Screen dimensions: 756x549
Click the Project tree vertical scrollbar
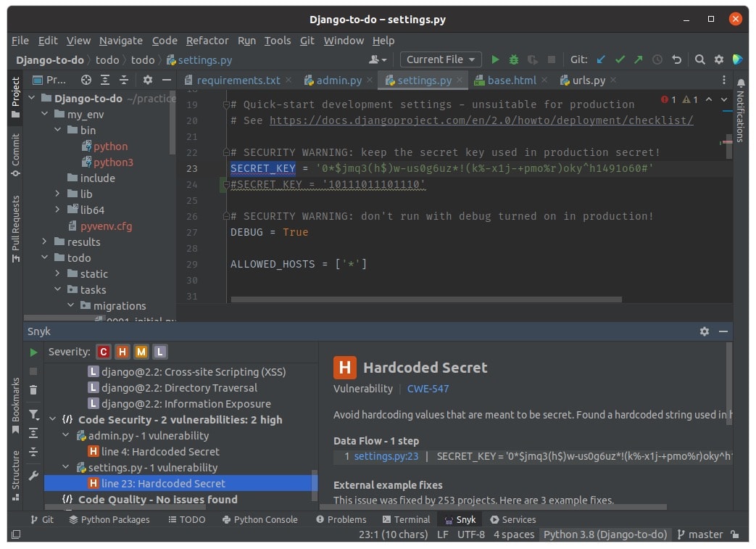point(172,123)
